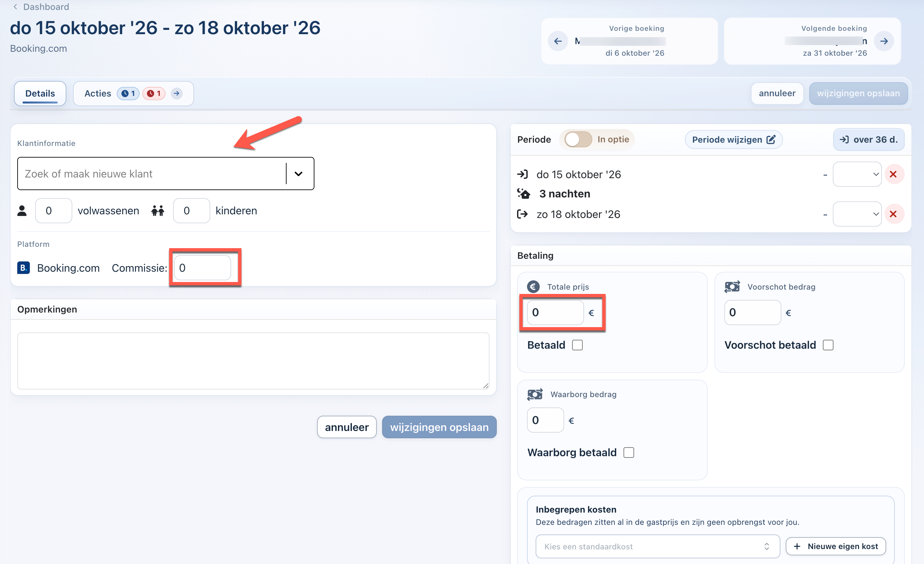
Task: Click the over 36 d. button
Action: 869,139
